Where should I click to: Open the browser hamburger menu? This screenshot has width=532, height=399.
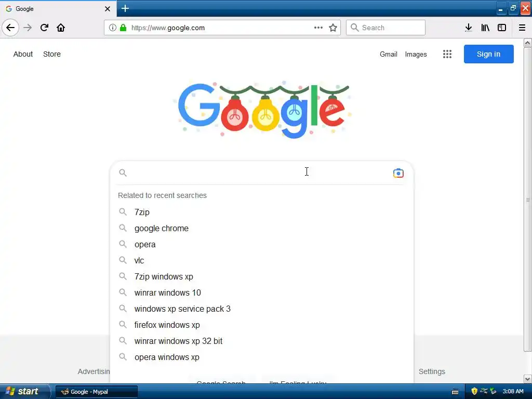[x=522, y=28]
